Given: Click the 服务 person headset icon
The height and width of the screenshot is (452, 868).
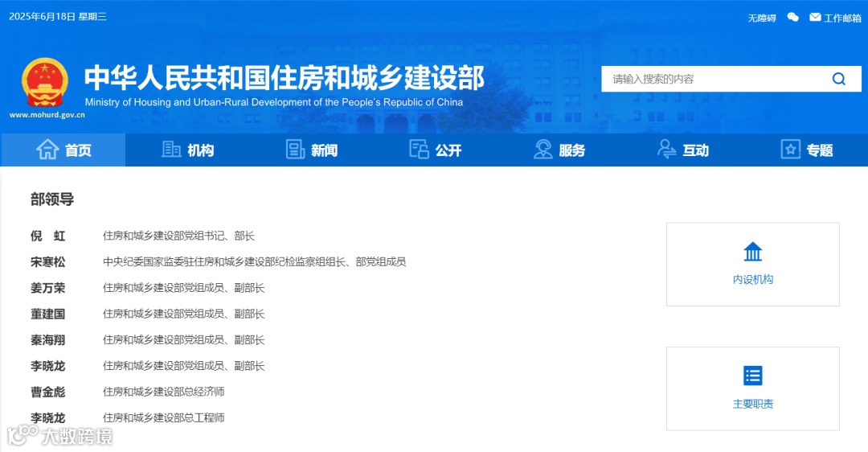Looking at the screenshot, I should [543, 150].
